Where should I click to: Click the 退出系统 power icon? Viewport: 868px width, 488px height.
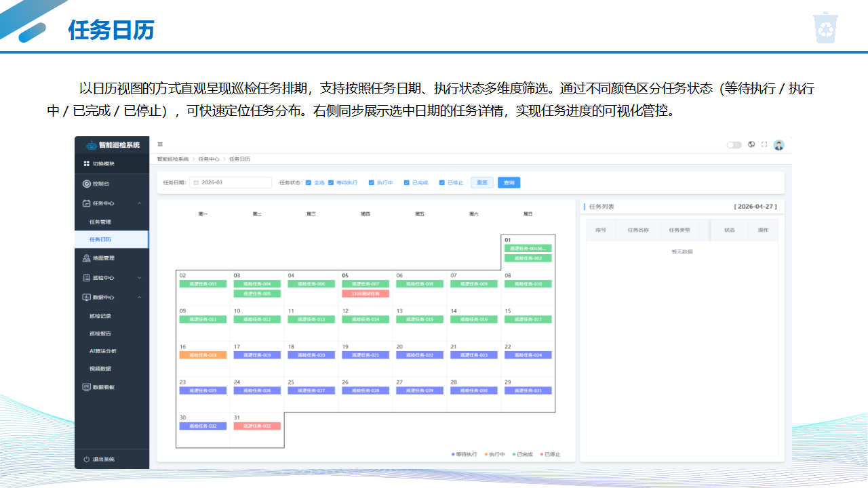[x=86, y=460]
